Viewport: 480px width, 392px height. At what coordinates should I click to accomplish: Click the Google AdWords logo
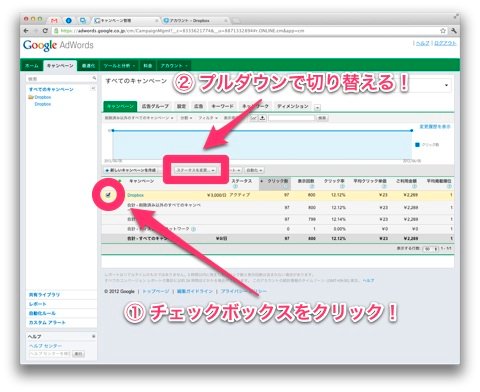click(58, 45)
